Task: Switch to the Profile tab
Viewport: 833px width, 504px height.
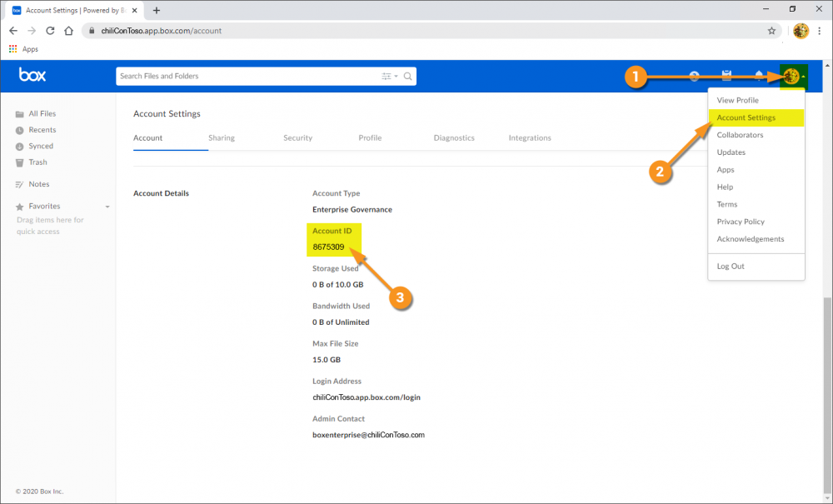Action: pos(370,138)
